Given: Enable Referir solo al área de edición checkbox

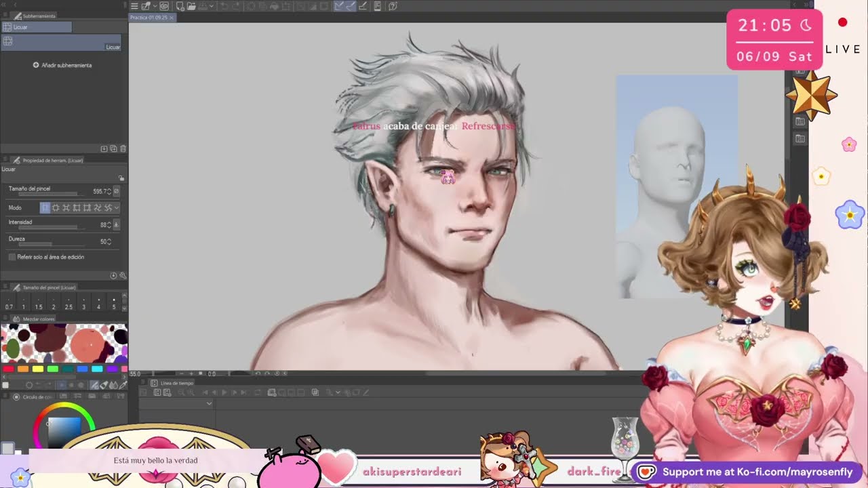Looking at the screenshot, I should coord(12,257).
